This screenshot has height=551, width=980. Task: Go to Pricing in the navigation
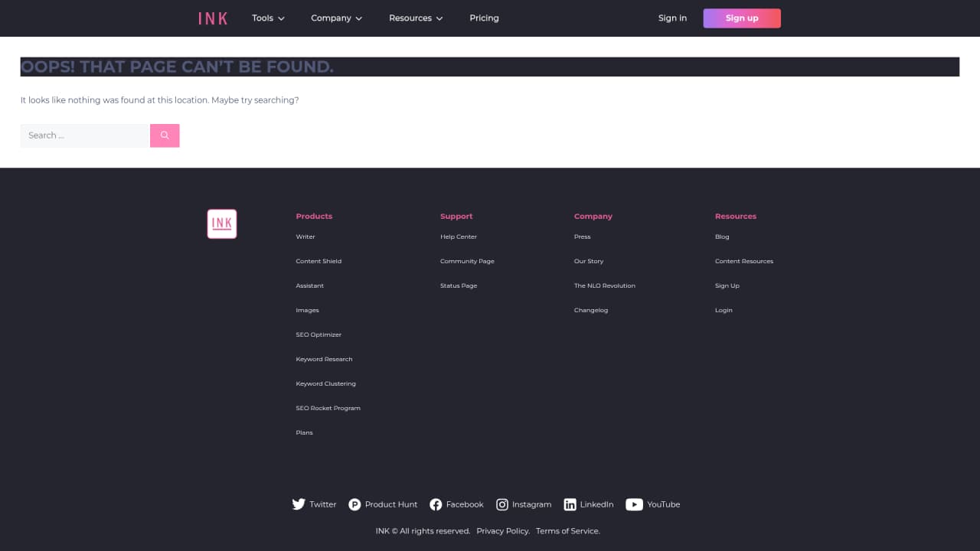(x=484, y=18)
